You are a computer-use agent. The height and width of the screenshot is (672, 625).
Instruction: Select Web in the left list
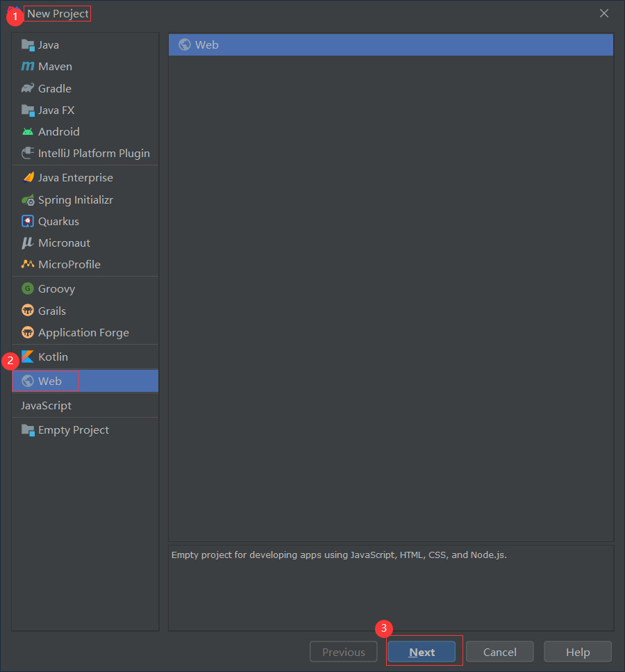pos(85,381)
